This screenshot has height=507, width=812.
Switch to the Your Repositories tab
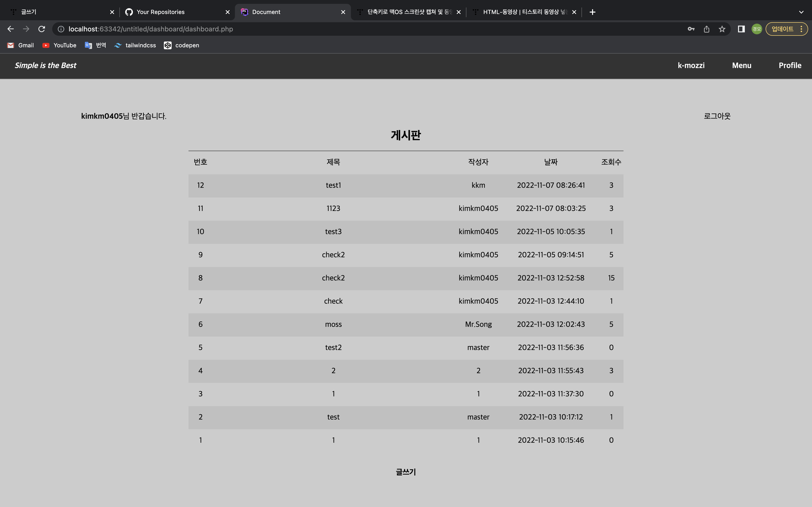point(161,12)
